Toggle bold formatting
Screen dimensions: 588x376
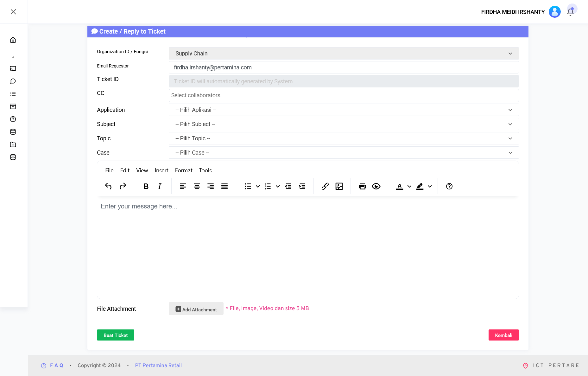[x=146, y=186]
